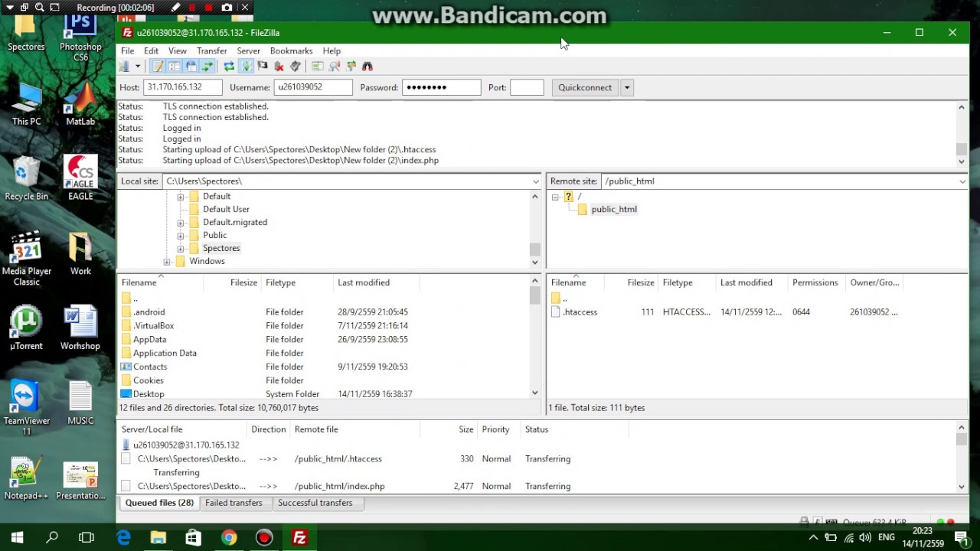Open the TeamViewer 11 desktop icon
Screen dimensions: 980x551
27,408
